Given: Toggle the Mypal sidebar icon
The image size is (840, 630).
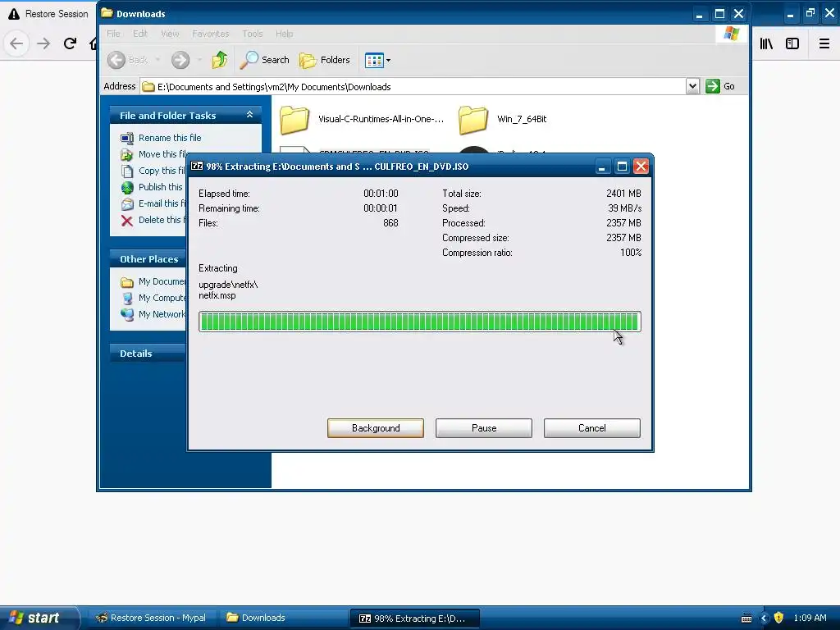Looking at the screenshot, I should (792, 43).
